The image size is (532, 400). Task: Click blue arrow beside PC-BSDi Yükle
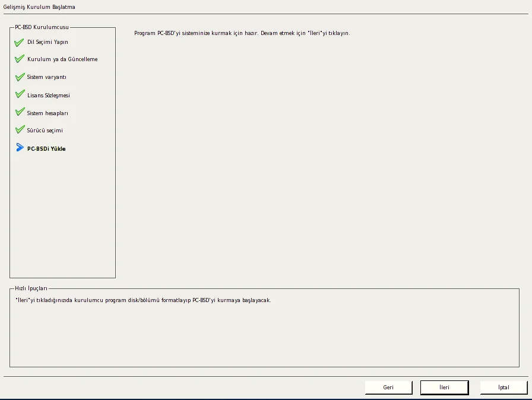click(x=20, y=147)
